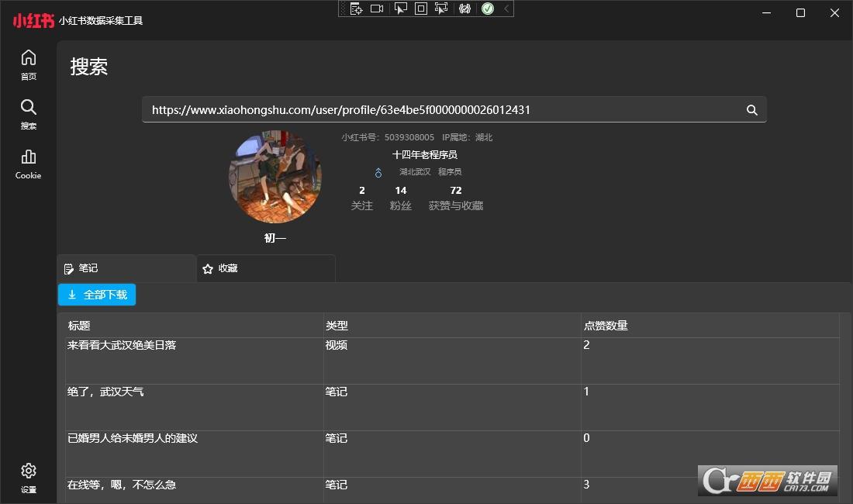Enable Select Element tool in debug toolbar
853x504 pixels.
point(401,9)
